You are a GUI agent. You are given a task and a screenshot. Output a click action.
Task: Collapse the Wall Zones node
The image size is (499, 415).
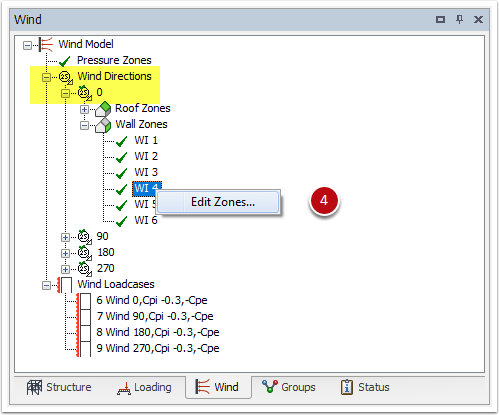click(84, 126)
